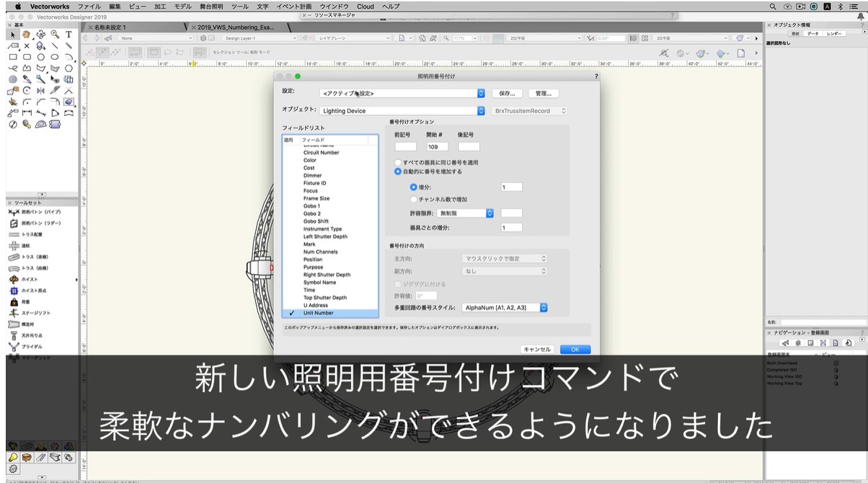Switch to the データ tab in Object Info
Viewport: 868px width, 483px height.
pyautogui.click(x=812, y=33)
